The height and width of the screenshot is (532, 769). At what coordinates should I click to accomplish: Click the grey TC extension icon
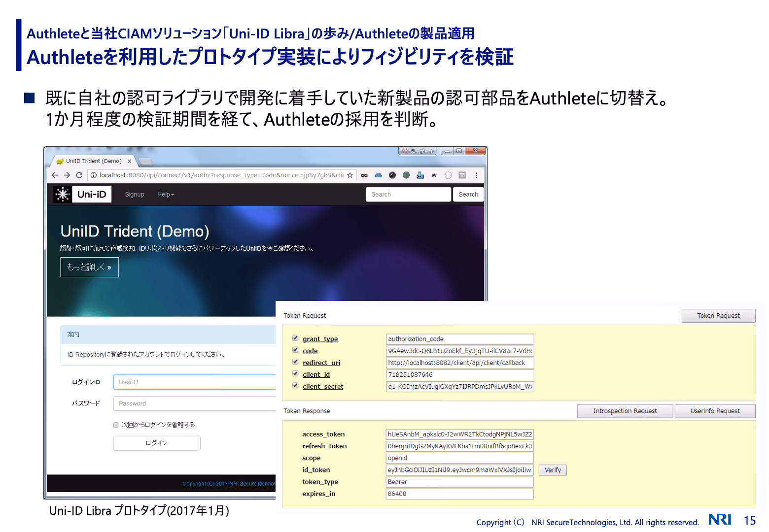[x=462, y=175]
